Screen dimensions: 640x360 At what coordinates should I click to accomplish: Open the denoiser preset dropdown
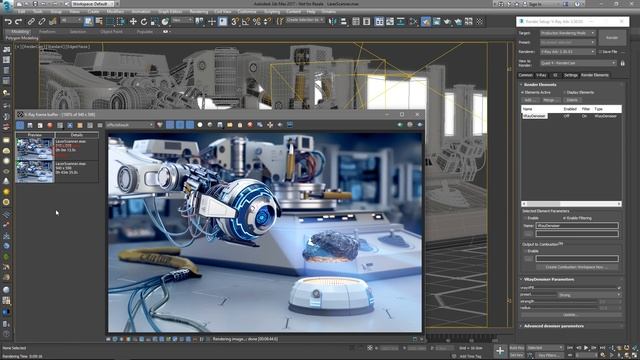(589, 295)
